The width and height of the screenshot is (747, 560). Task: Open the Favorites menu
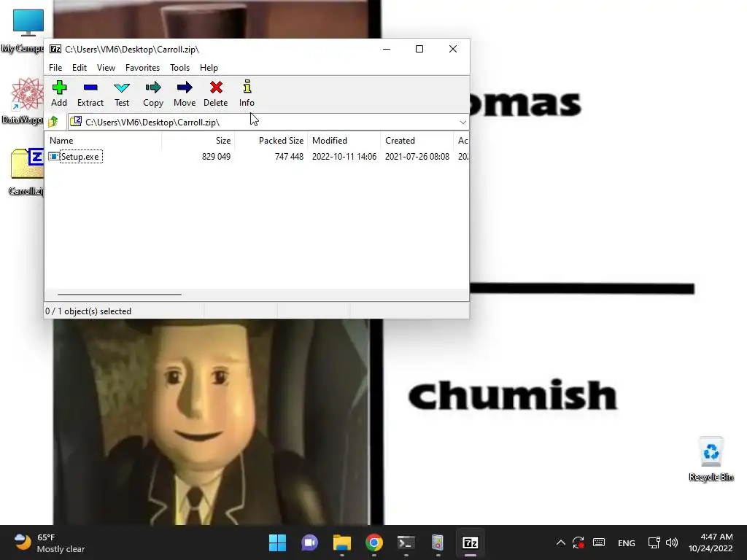coord(142,68)
